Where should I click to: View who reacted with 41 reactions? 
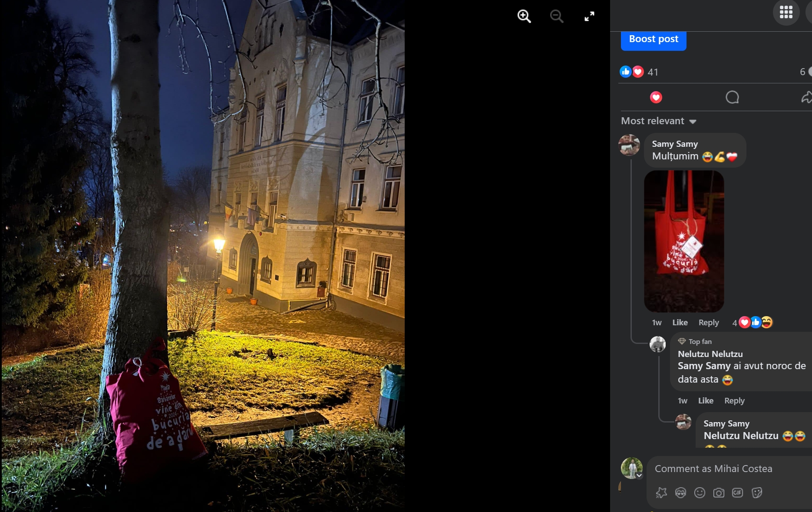pos(653,72)
